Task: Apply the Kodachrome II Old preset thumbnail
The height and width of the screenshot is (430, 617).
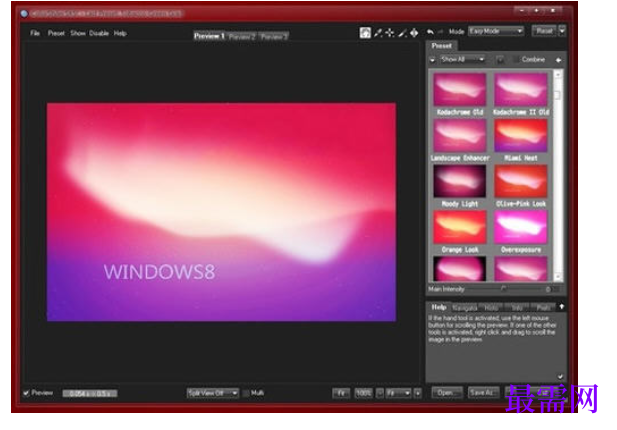Action: pos(520,89)
